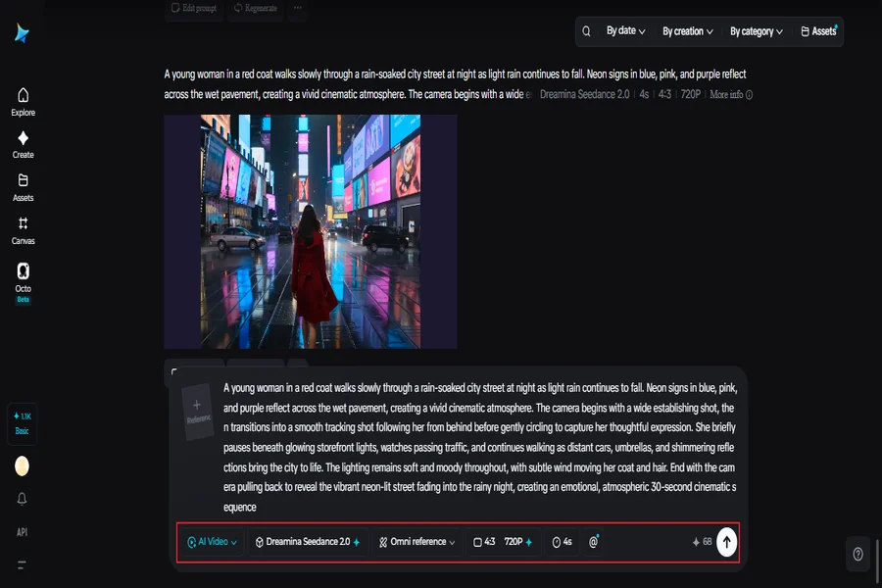This screenshot has height=588, width=882.
Task: Click the Edit prompt button
Action: click(194, 8)
